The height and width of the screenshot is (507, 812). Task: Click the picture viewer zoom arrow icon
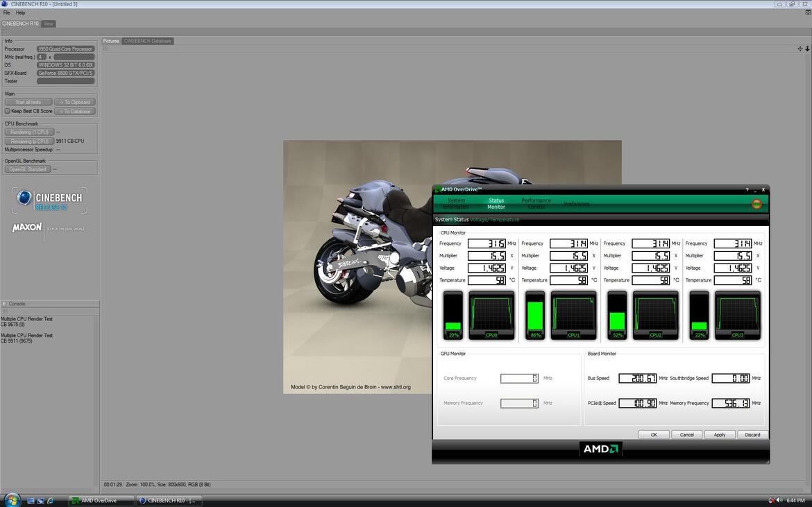pyautogui.click(x=807, y=49)
